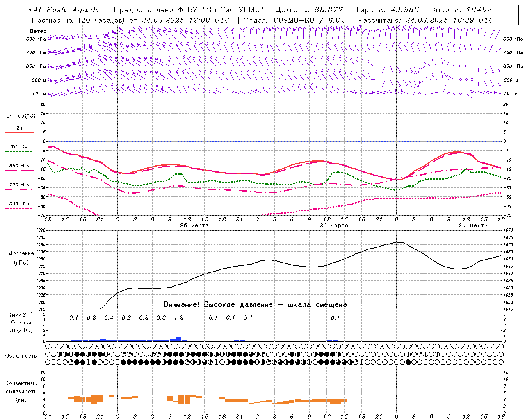Viewport: 525px width, 420px height.
Task: Click the Осадки precipitation label
Action: tap(21, 322)
